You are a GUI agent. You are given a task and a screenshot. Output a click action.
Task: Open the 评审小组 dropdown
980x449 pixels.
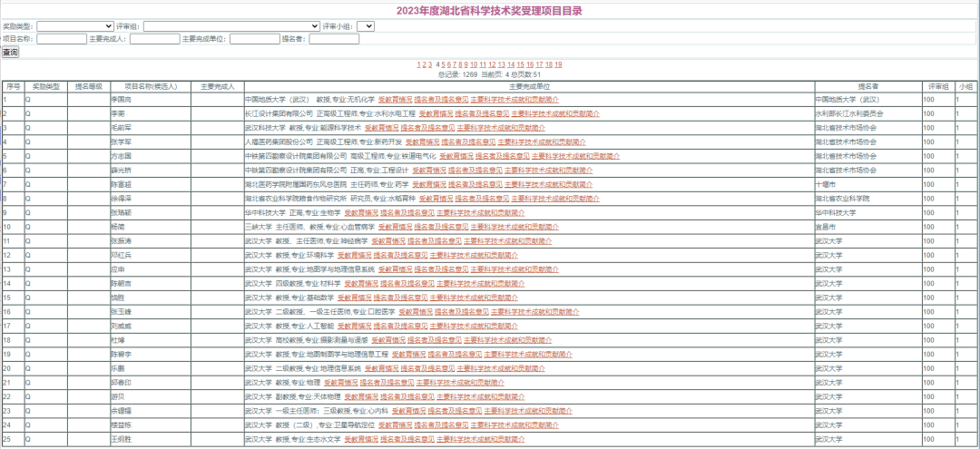click(366, 26)
